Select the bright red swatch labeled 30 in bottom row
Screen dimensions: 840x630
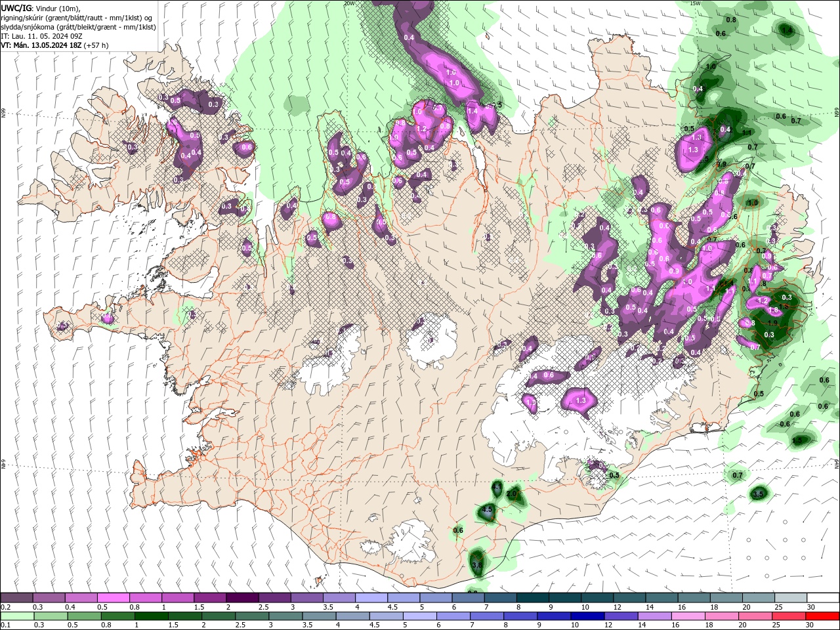(823, 616)
